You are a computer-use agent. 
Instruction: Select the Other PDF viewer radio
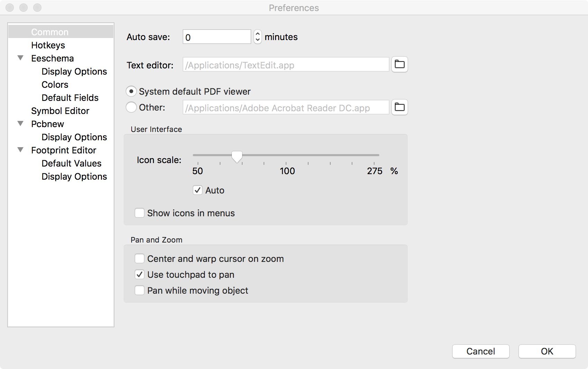click(x=131, y=107)
